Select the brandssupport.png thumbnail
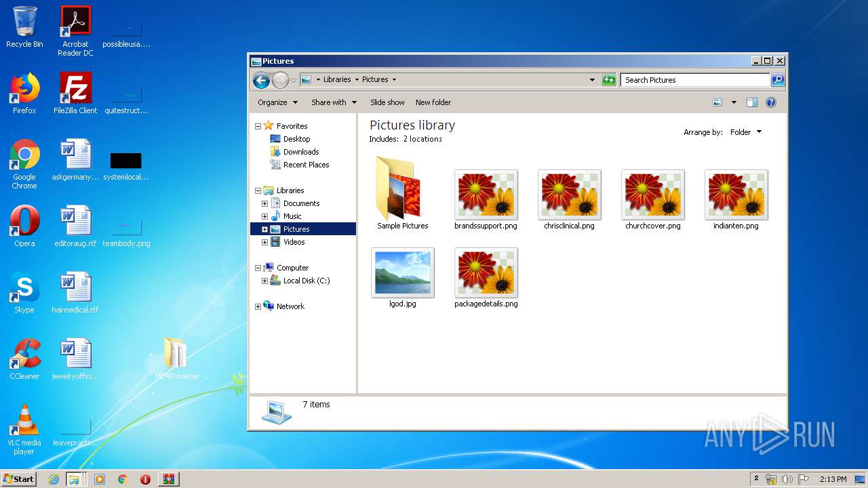Image resolution: width=868 pixels, height=488 pixels. 486,195
